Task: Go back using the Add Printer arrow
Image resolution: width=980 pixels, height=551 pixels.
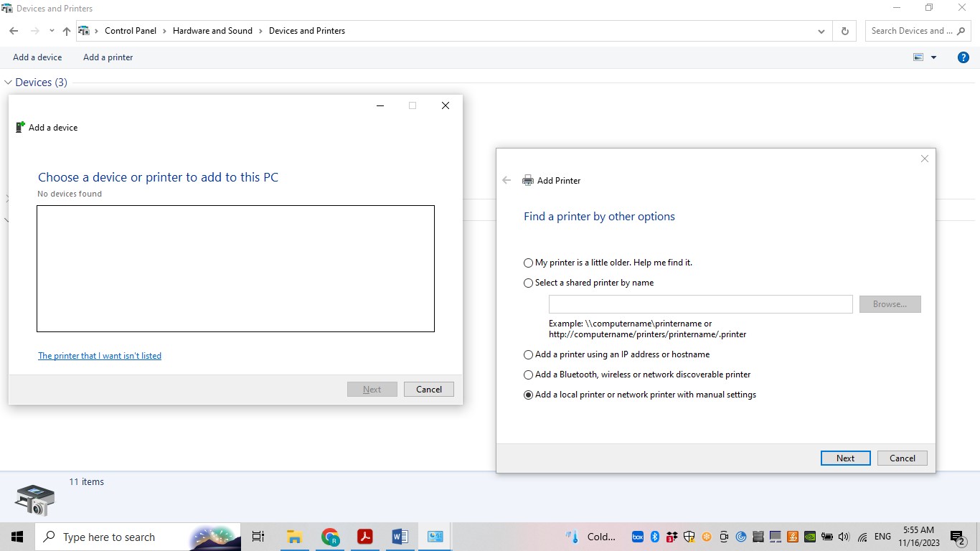Action: (507, 180)
